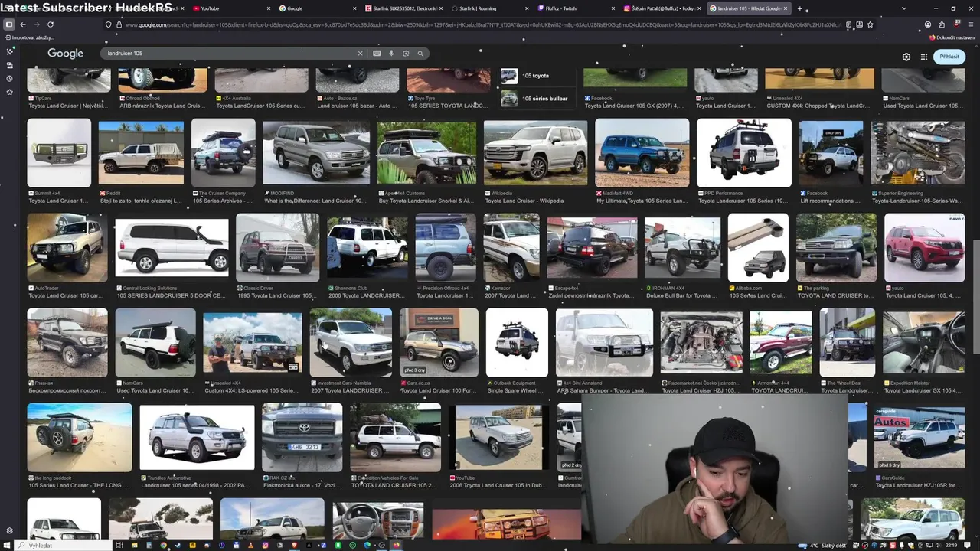Clear the search query with the X
Viewport: 980px width, 551px height.
click(360, 54)
